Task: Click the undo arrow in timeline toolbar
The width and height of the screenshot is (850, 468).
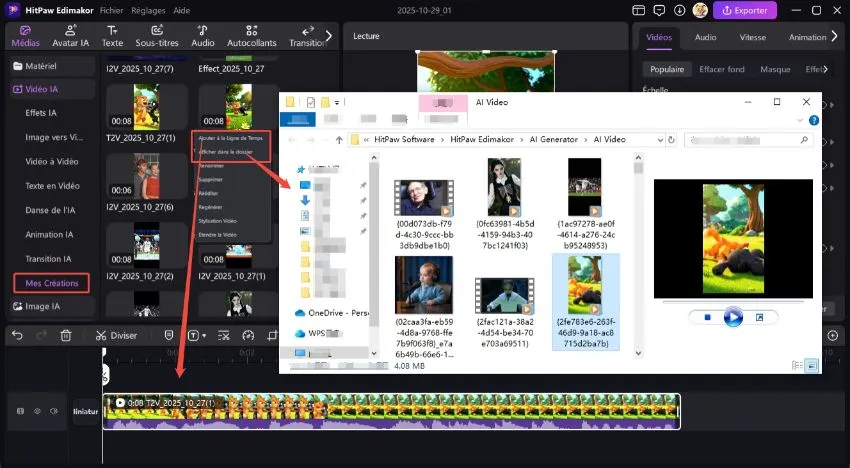Action: tap(17, 336)
